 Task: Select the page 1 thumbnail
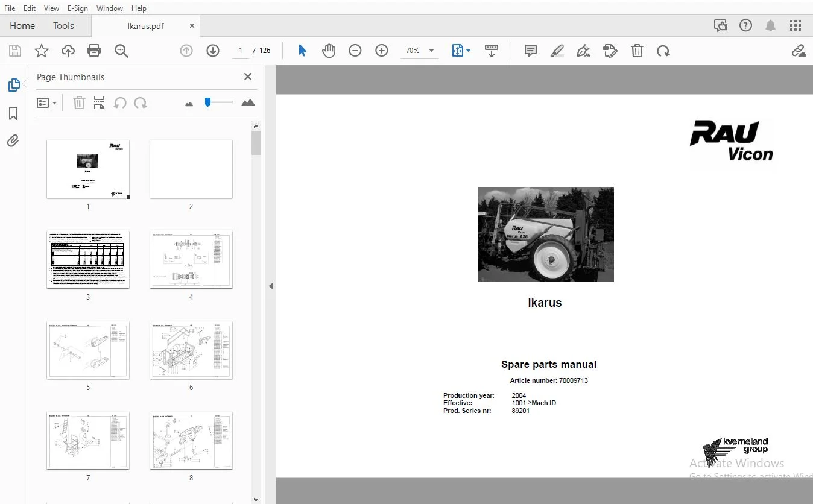[x=88, y=169]
